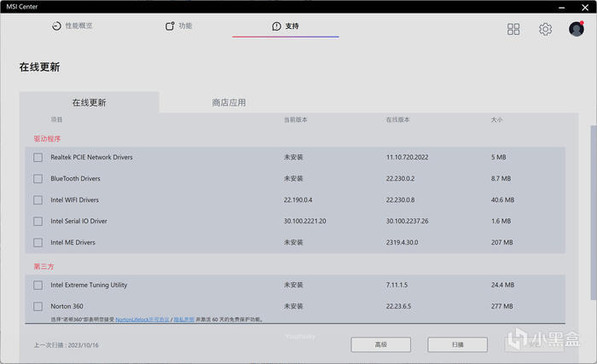
Task: Click online version 22.23.6.5
Action: coord(398,307)
